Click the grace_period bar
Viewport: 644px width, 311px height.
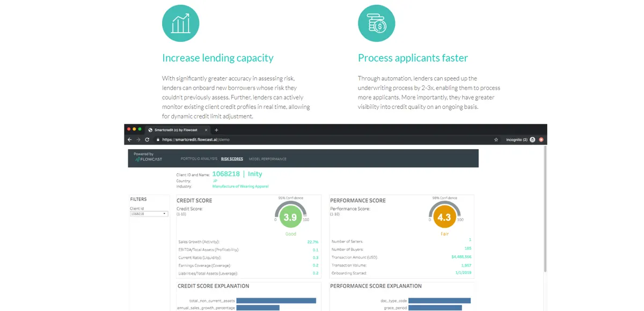436,308
